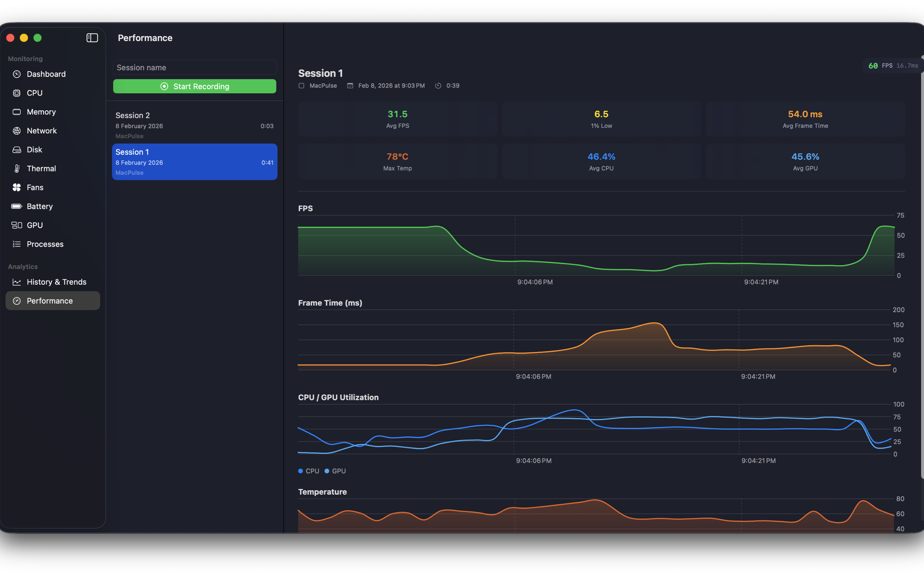Click the Fans icon in the sidebar
Screen dimensions: 924x577
[x=17, y=188]
